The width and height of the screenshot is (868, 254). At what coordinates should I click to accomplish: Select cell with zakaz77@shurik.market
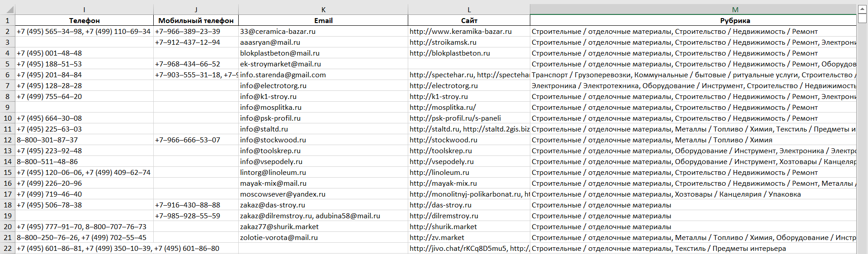323,226
